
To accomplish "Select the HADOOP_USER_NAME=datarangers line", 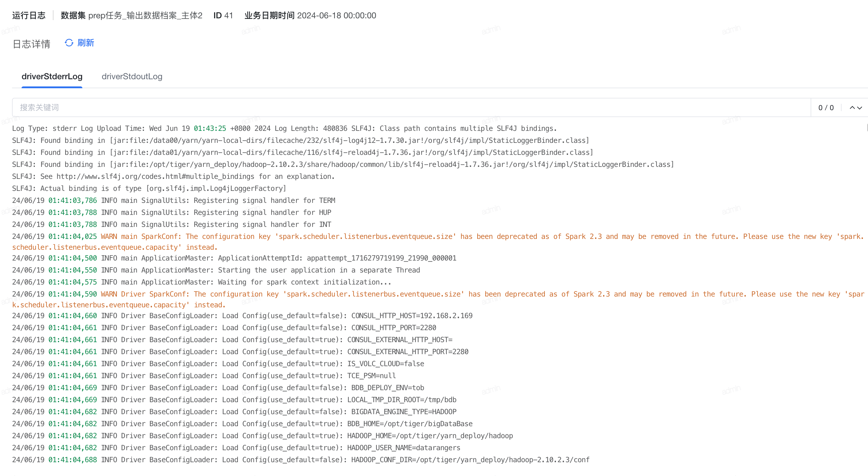I will tap(236, 448).
